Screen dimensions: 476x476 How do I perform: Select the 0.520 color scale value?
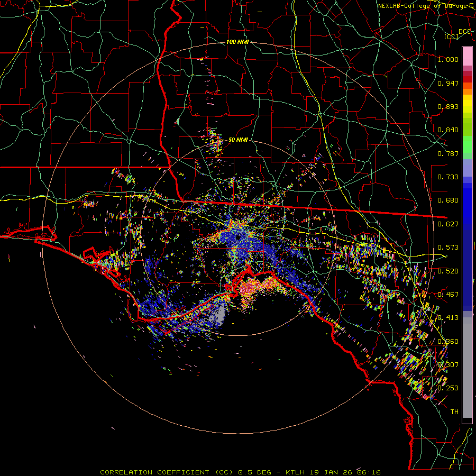(448, 271)
